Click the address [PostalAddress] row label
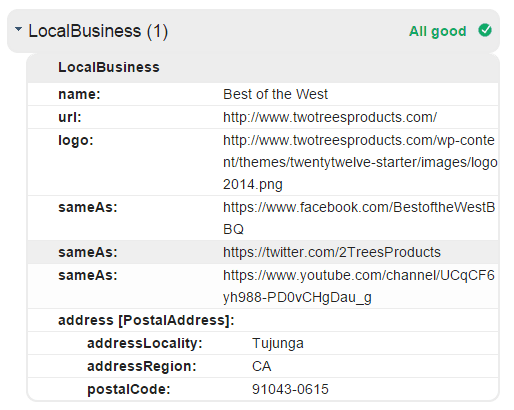The image size is (514, 410). (146, 320)
